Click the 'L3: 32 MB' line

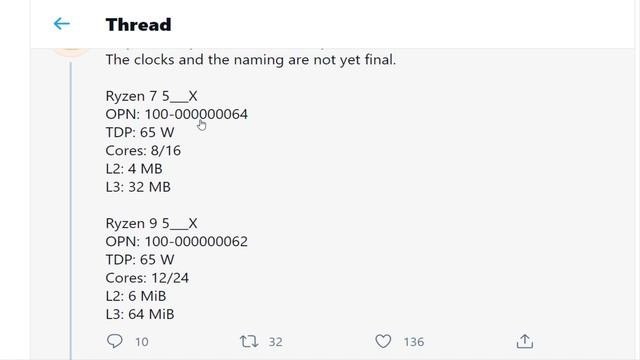coord(138,187)
